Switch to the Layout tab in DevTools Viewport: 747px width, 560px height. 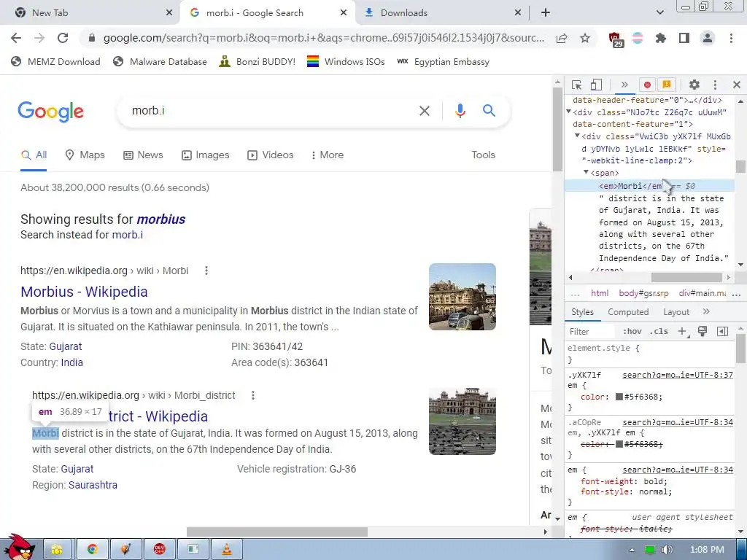pyautogui.click(x=676, y=312)
